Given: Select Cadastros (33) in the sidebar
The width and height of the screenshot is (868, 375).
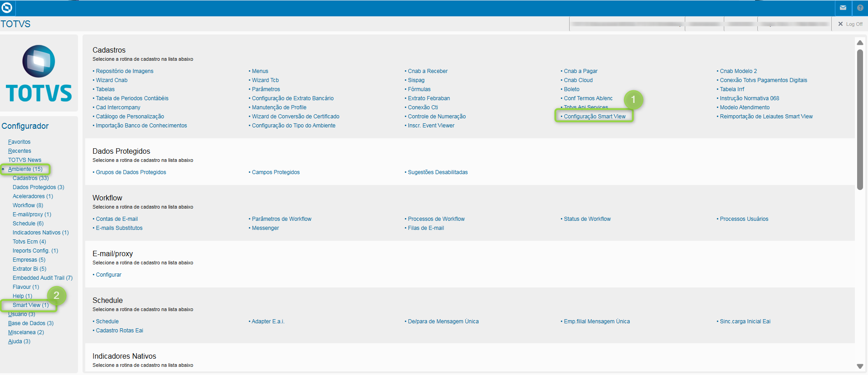Looking at the screenshot, I should point(30,178).
